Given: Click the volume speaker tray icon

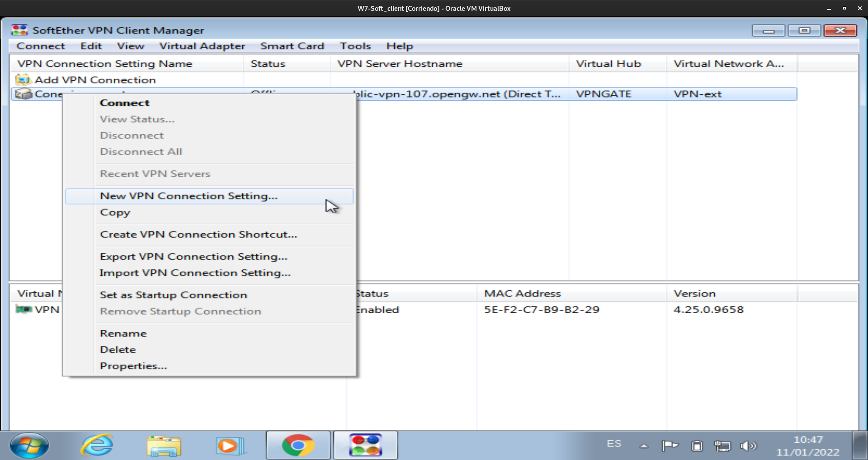Looking at the screenshot, I should tap(748, 446).
